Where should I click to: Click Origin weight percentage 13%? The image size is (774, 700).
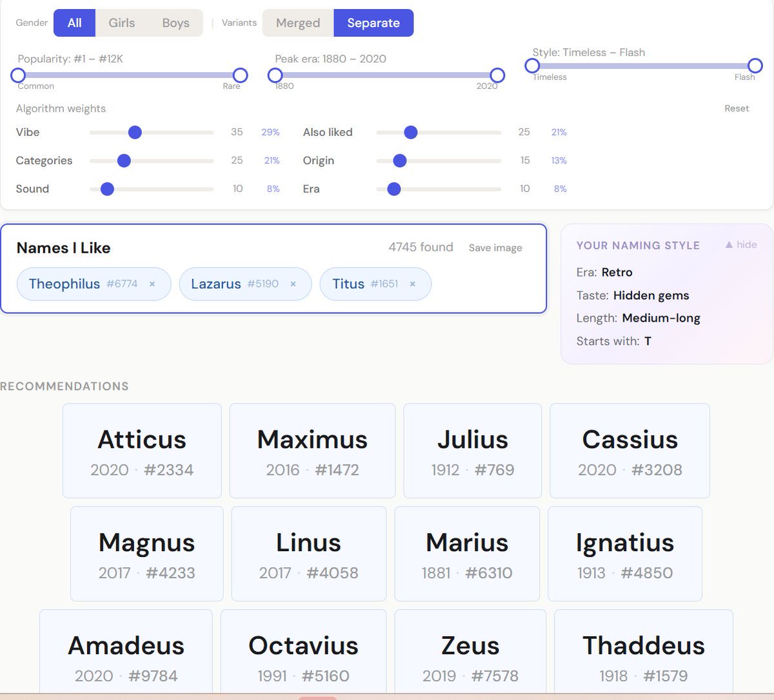559,160
